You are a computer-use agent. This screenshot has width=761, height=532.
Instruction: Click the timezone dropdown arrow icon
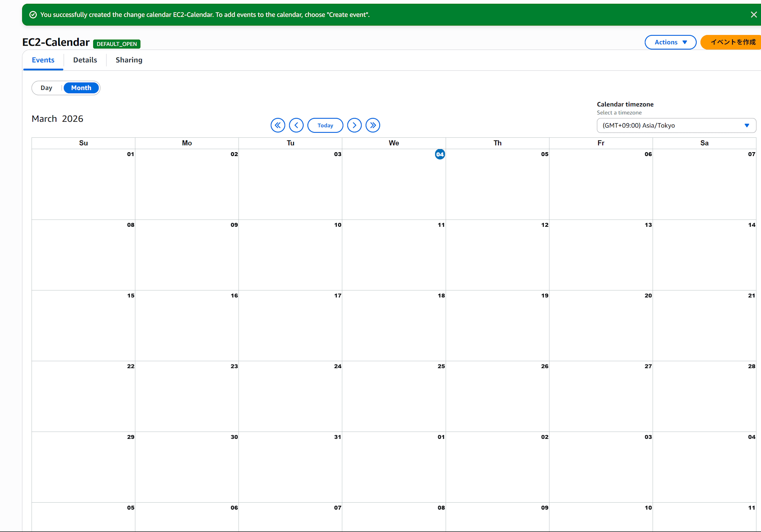click(747, 126)
